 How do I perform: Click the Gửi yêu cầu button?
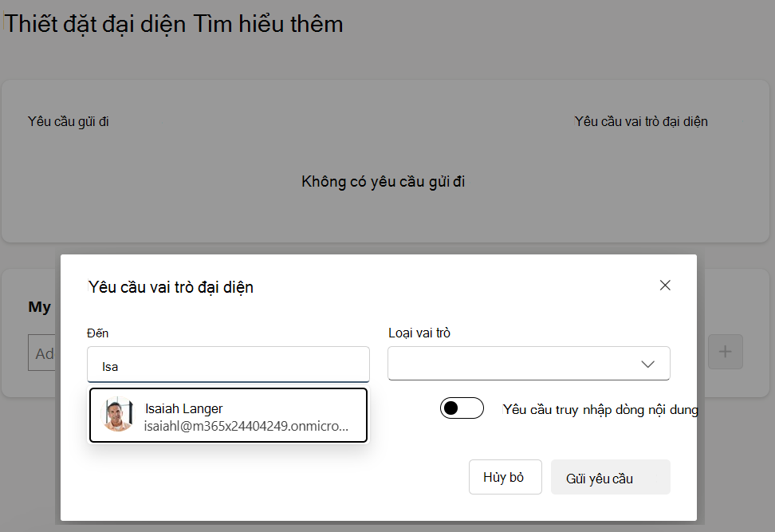coord(611,477)
